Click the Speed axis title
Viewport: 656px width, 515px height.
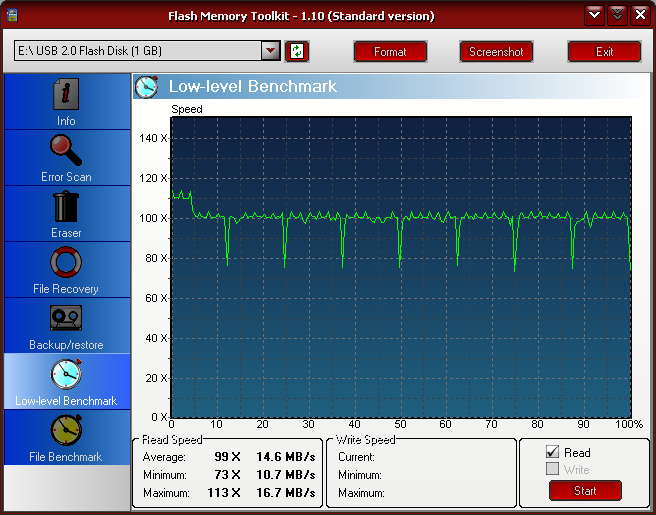click(187, 109)
